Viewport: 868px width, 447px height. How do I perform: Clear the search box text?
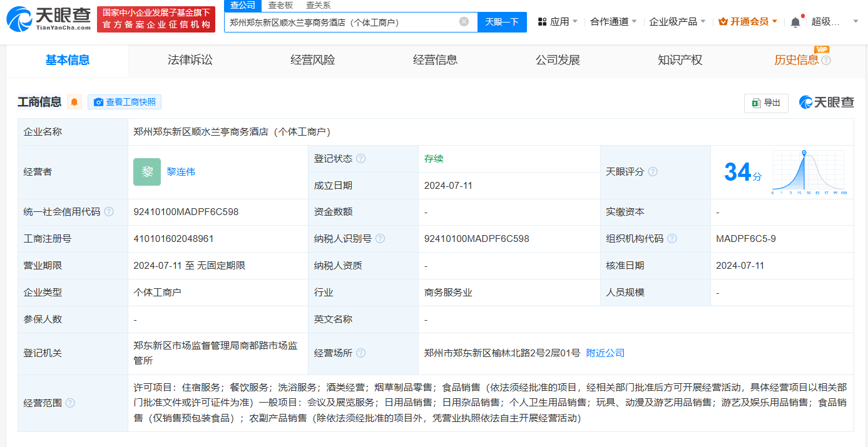464,22
